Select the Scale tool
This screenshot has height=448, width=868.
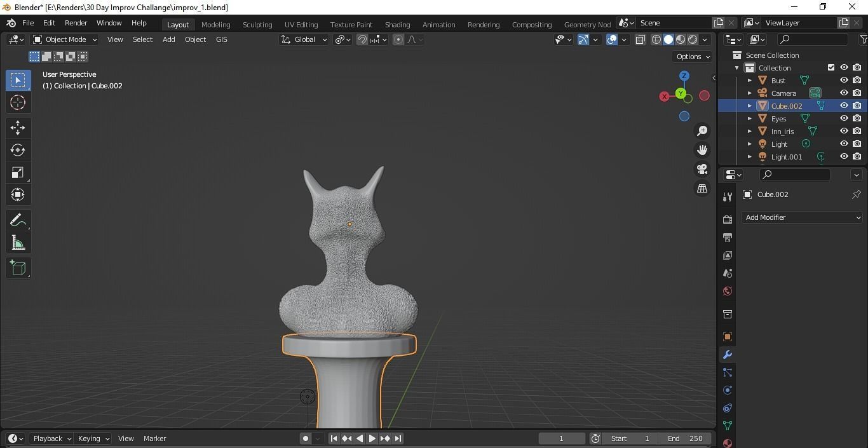pyautogui.click(x=18, y=172)
